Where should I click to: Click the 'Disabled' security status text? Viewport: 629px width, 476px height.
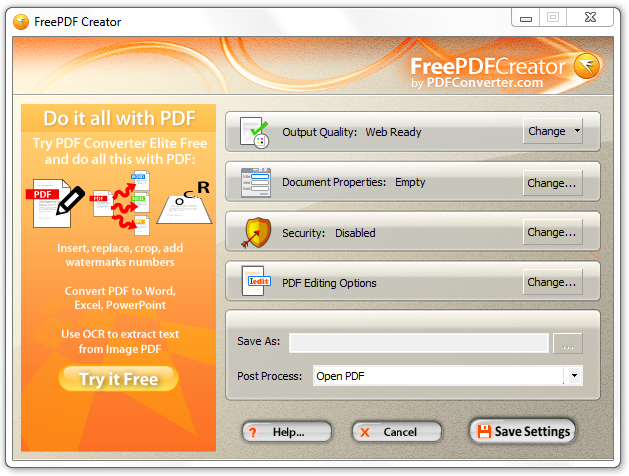coord(355,233)
